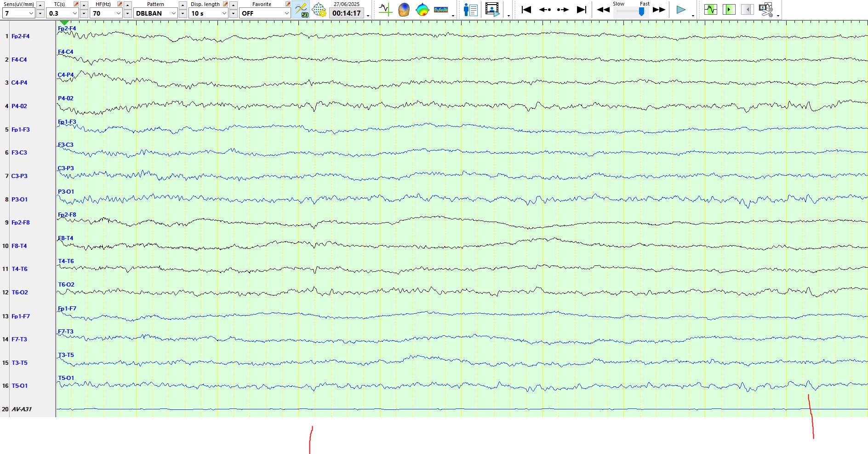Select channel 8 P3-O1 in channel list
Viewport: 868px width, 454px height.
click(x=19, y=200)
